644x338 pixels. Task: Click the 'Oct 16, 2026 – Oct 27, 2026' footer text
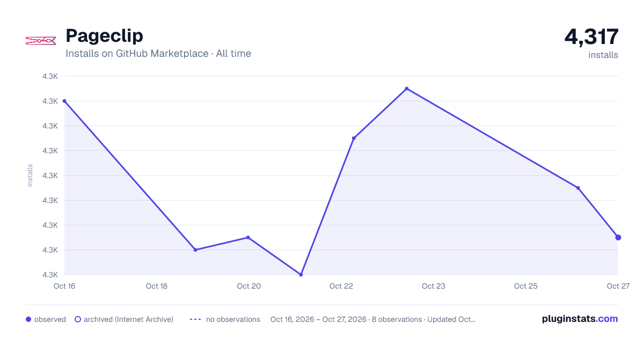(x=320, y=319)
